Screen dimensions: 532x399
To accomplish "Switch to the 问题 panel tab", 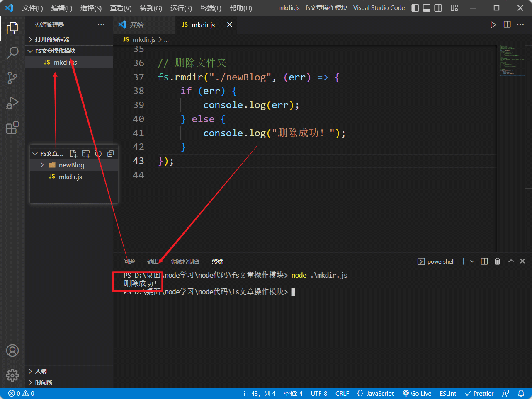I will pyautogui.click(x=129, y=261).
